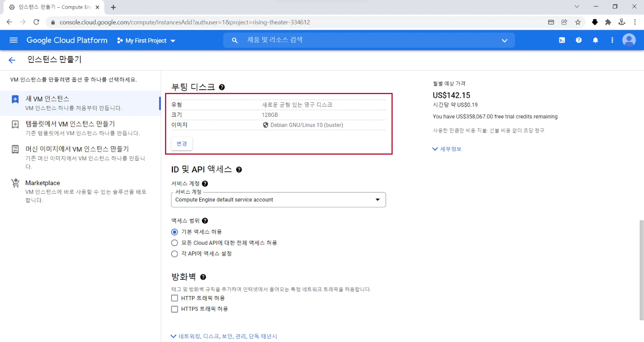Select 새 VM 인스턴스 option
Viewport: 644px width, 342px height.
coord(80,103)
